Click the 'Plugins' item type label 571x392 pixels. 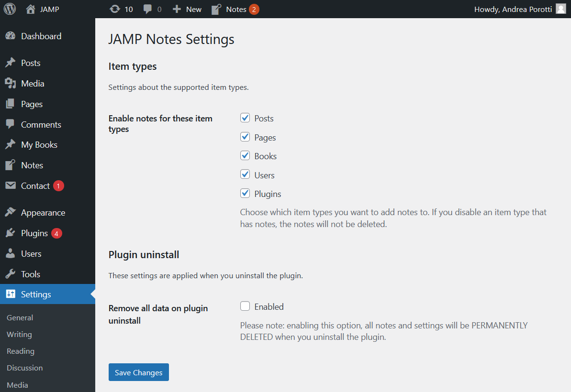[x=268, y=194]
